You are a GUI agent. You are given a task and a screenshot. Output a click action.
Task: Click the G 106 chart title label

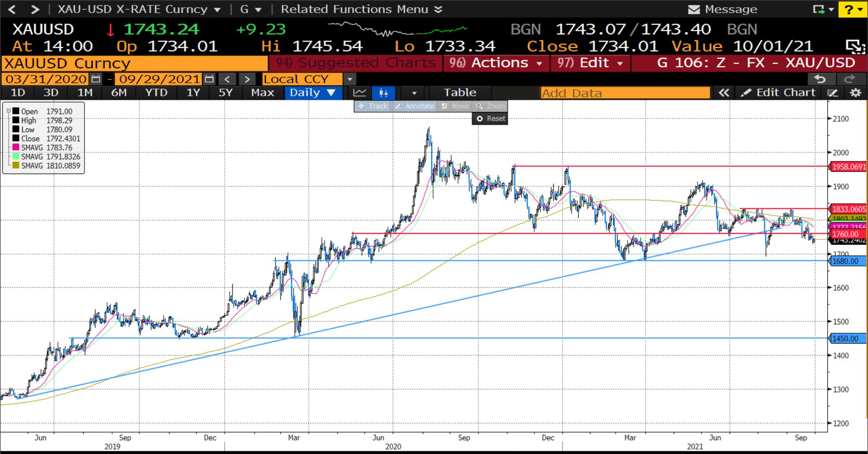[x=756, y=63]
